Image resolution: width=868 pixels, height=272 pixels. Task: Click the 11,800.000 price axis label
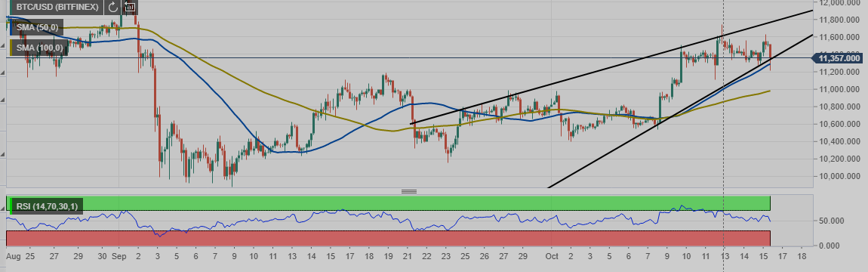coord(839,20)
